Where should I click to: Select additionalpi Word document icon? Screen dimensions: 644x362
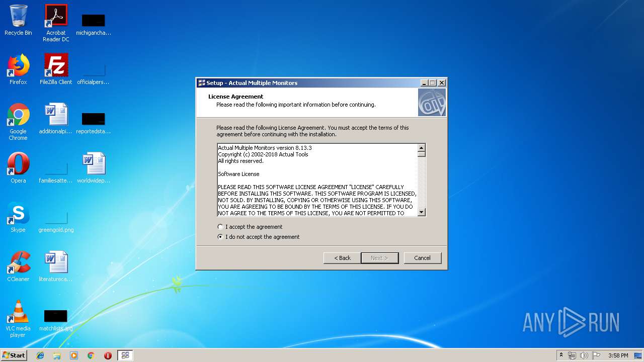(x=56, y=119)
